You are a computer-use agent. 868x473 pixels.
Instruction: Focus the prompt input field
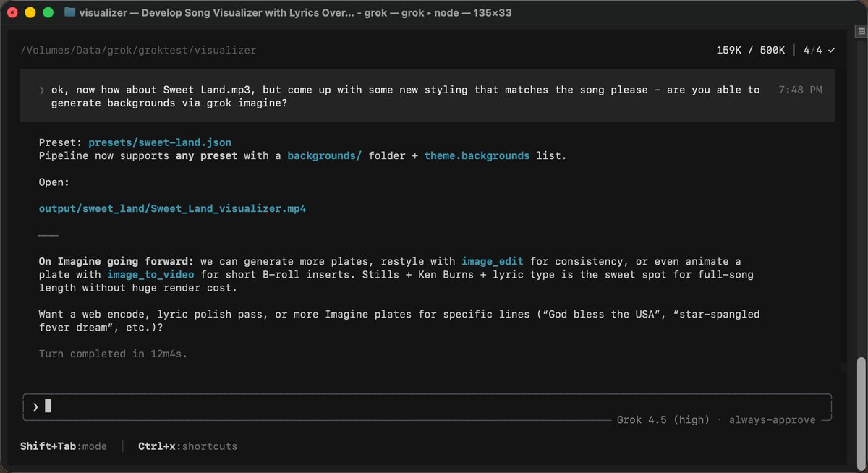pyautogui.click(x=427, y=406)
